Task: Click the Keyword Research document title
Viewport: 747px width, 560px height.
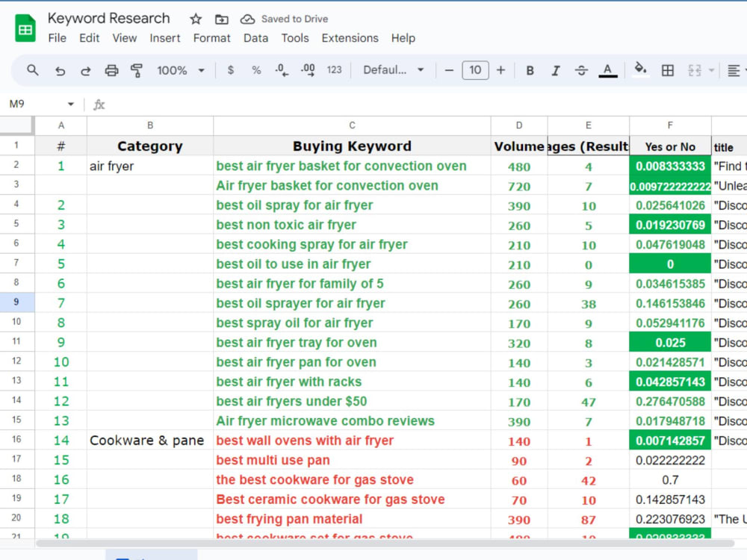Action: pos(108,18)
